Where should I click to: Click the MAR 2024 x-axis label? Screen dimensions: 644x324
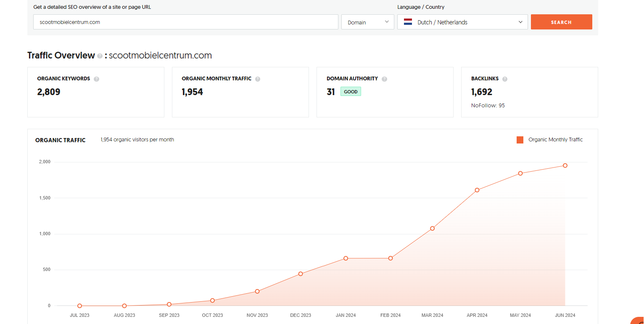[432, 315]
